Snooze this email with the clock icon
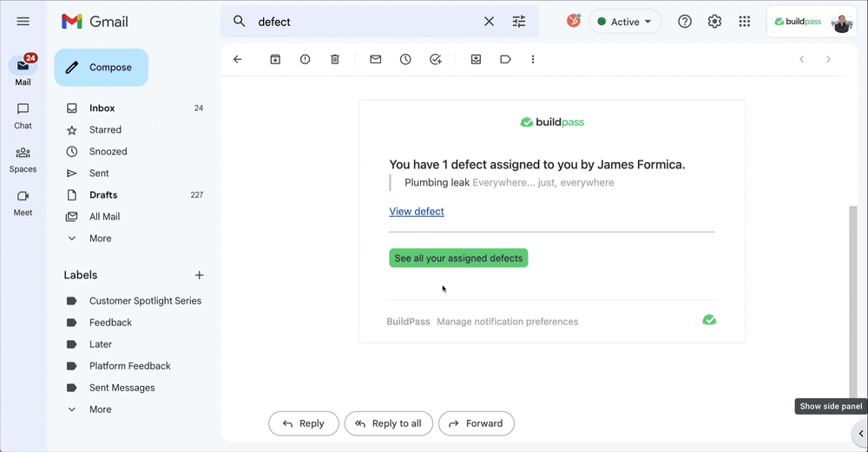Image resolution: width=868 pixels, height=452 pixels. tap(405, 59)
